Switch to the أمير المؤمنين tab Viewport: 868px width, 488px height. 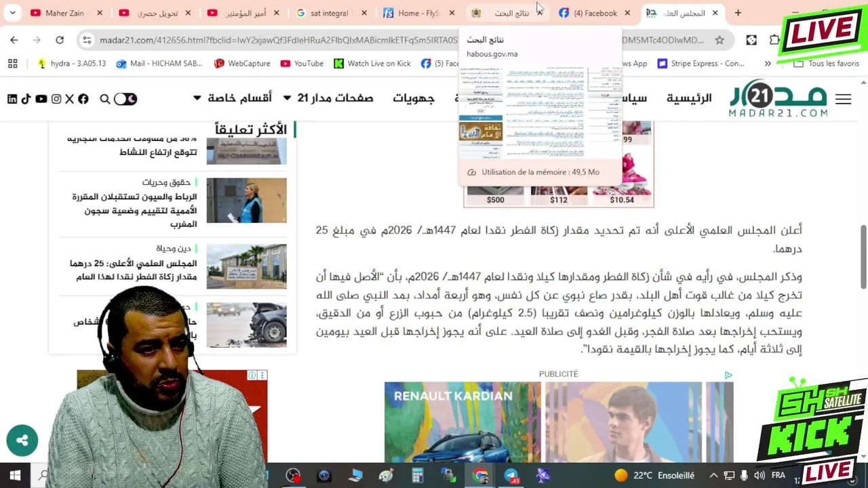[x=243, y=13]
